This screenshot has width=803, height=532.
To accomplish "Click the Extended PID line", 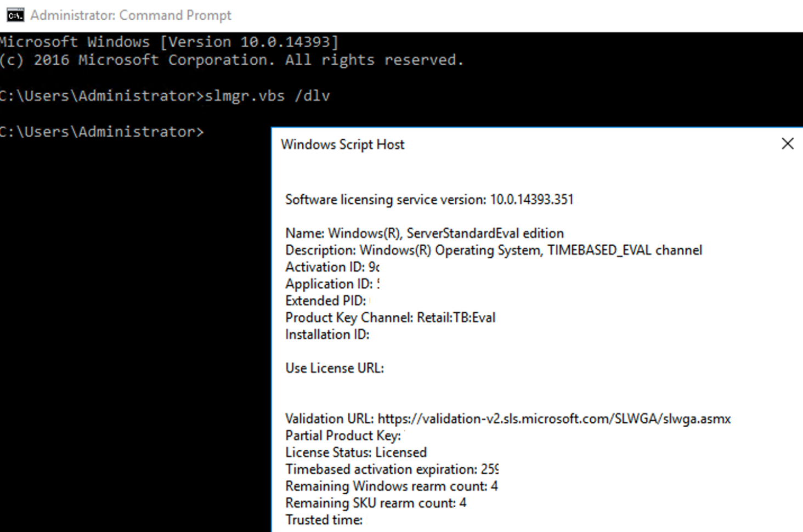I will click(x=327, y=301).
